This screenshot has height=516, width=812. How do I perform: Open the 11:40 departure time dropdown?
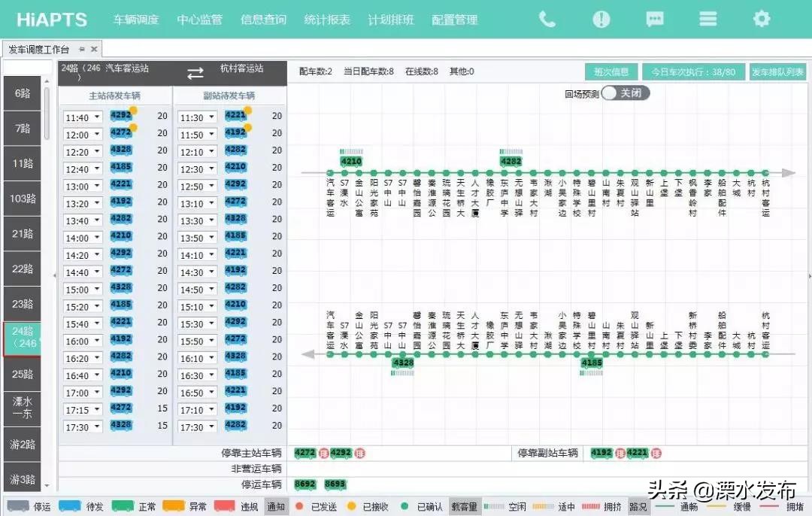tap(82, 117)
